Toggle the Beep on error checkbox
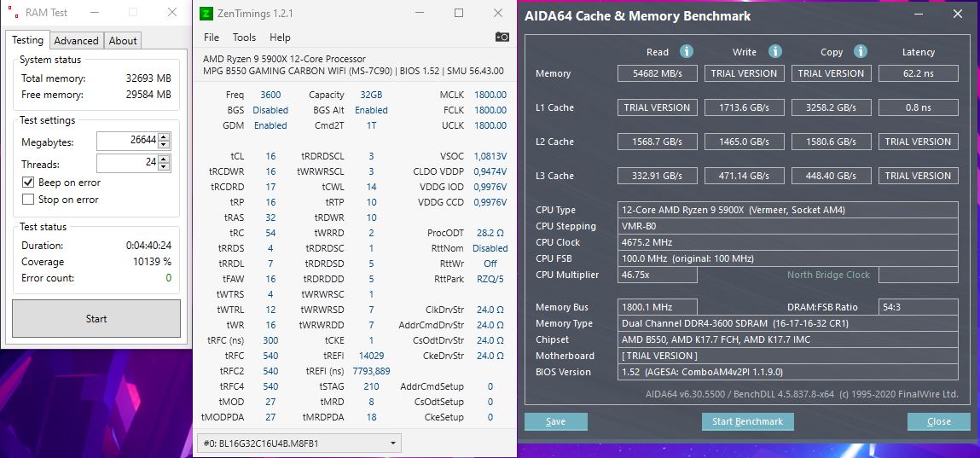This screenshot has height=458, width=980. (x=27, y=183)
